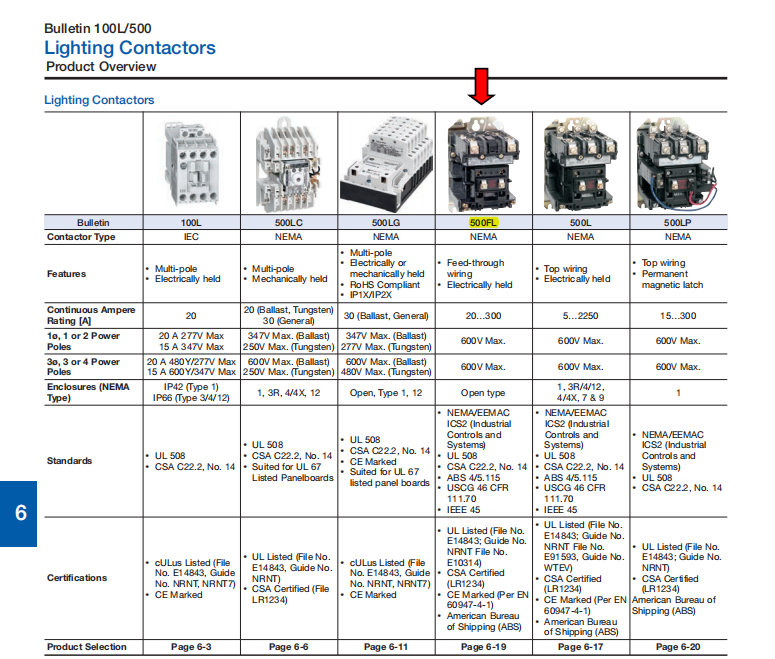775x659 pixels.
Task: Open the 'Page 6-20' reference
Action: (x=678, y=647)
